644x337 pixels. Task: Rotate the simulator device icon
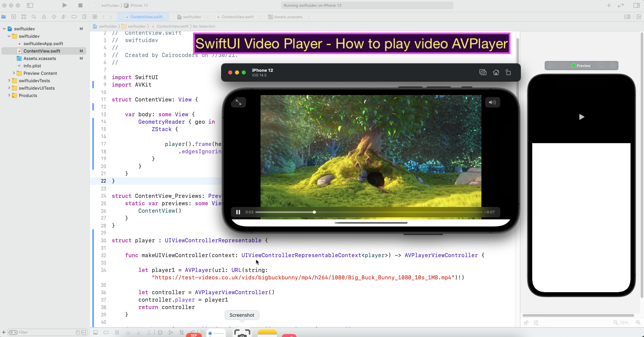508,72
